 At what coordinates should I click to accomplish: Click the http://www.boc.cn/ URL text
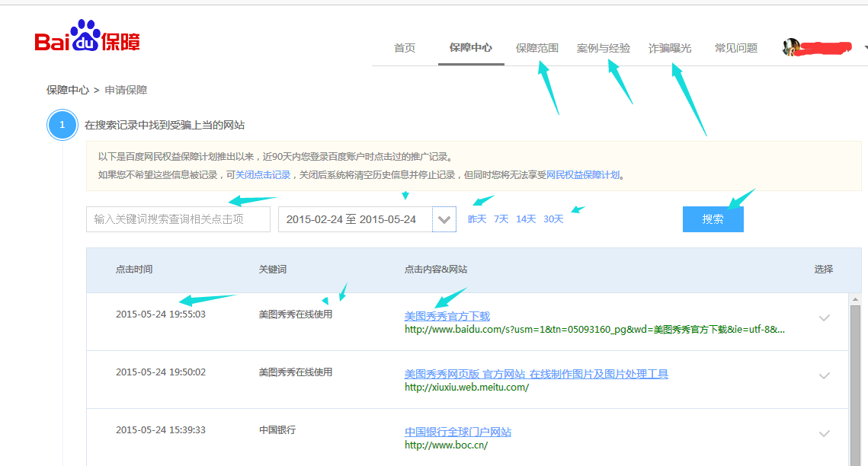tap(446, 445)
